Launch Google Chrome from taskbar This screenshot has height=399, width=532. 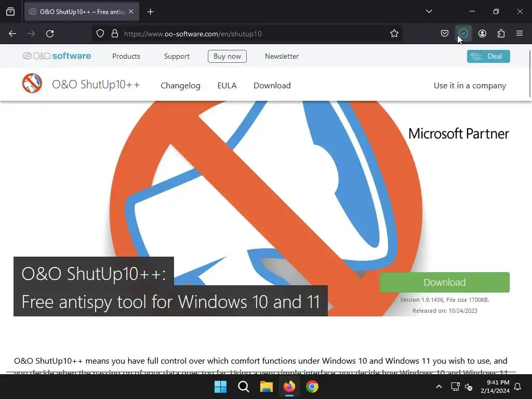[312, 387]
